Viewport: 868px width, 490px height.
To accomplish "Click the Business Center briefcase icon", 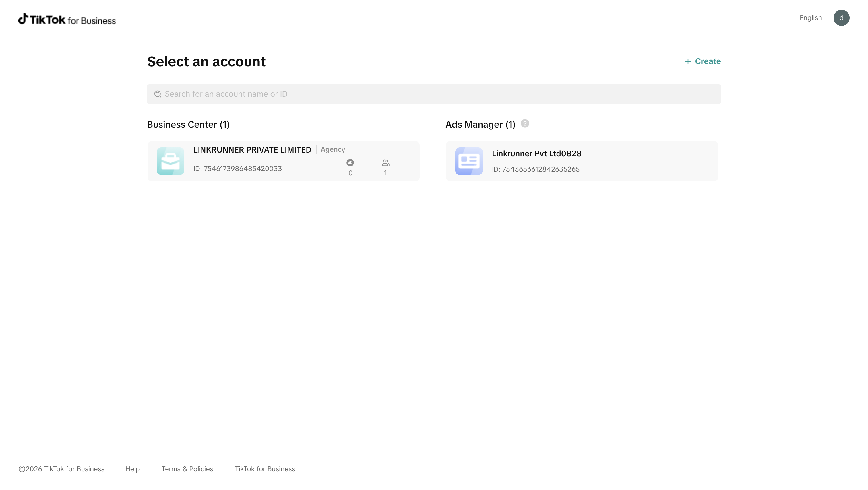I will (170, 161).
